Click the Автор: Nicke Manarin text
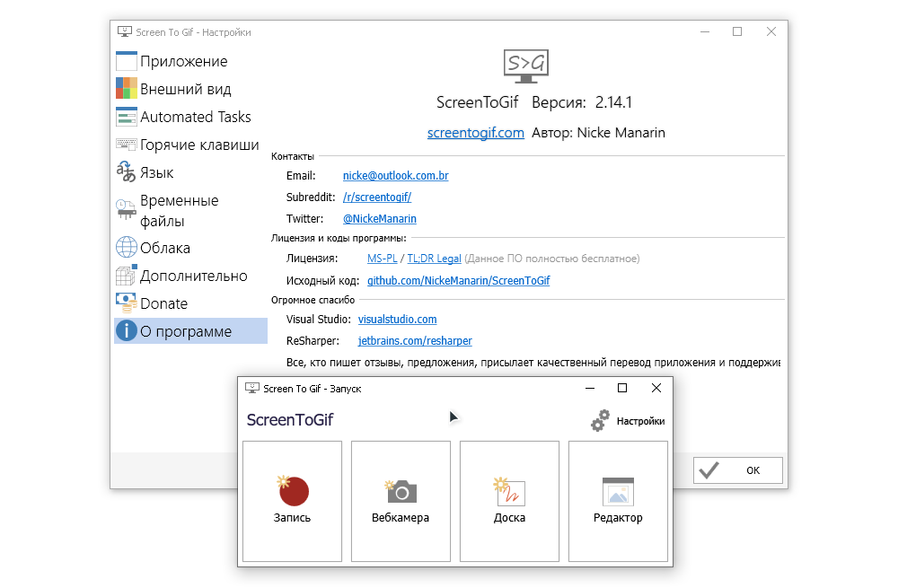Viewport: 907px width, 588px height. 598,132
